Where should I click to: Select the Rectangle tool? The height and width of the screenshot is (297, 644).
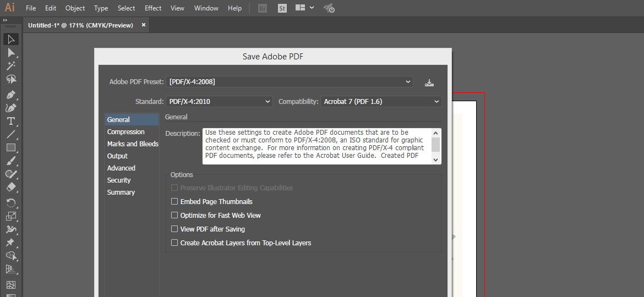click(11, 148)
